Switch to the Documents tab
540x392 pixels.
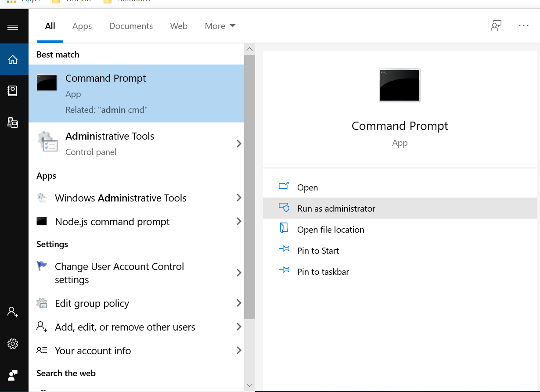[131, 26]
